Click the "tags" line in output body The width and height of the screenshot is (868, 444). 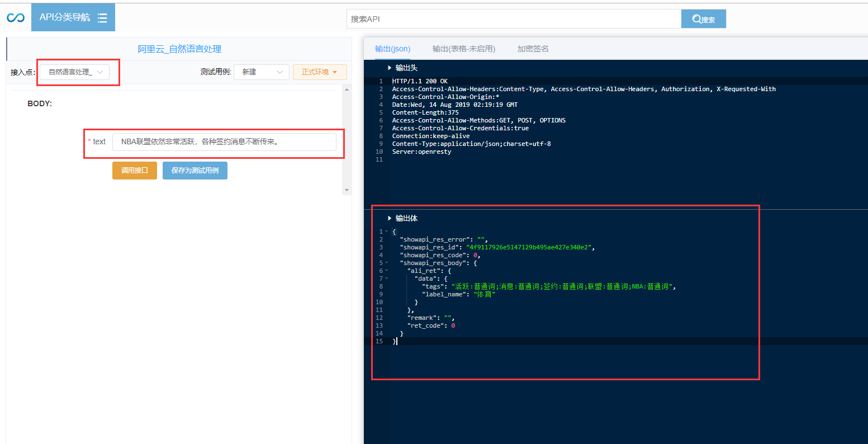tap(549, 286)
